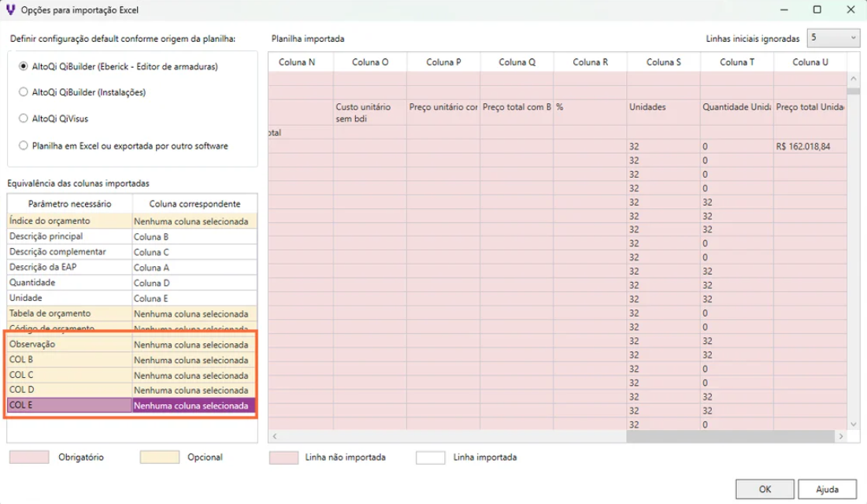Click the Coluna O column header
The height and width of the screenshot is (504, 867).
click(369, 62)
